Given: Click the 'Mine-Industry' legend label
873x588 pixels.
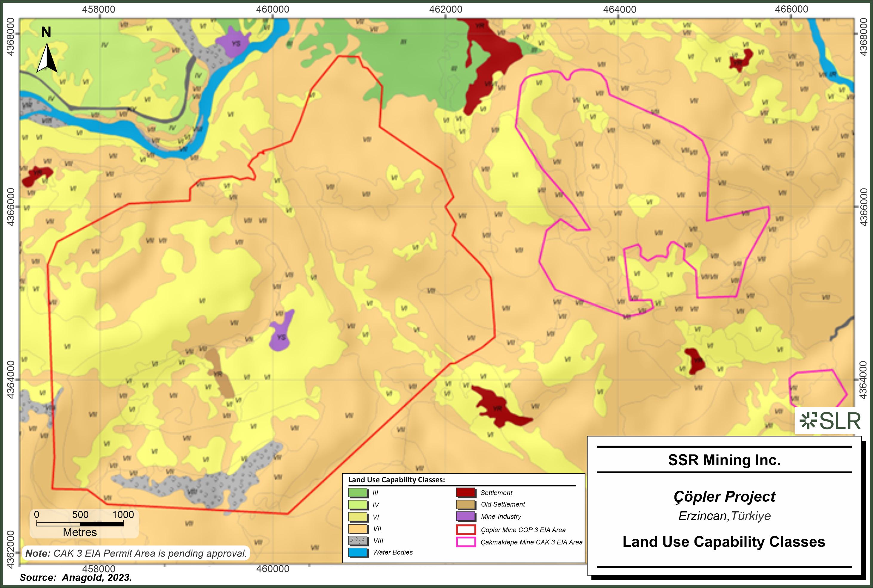Looking at the screenshot, I should (501, 516).
